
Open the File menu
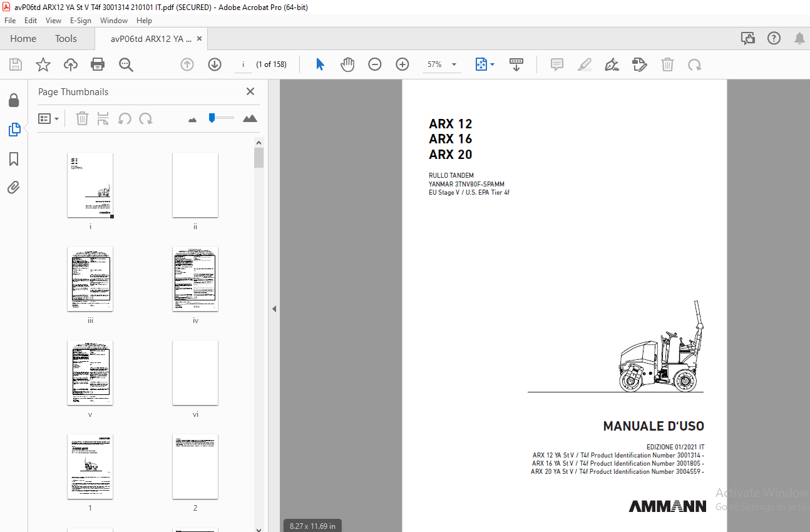pyautogui.click(x=10, y=21)
